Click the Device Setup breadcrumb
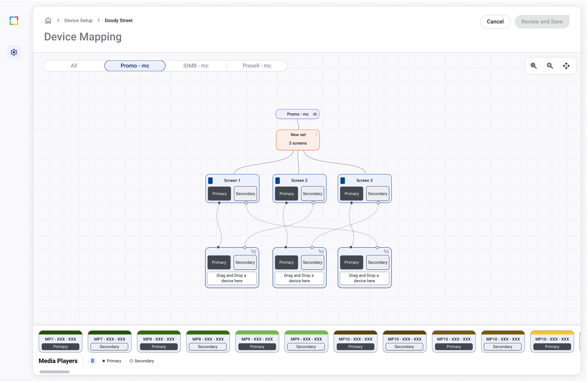The image size is (588, 383). coord(78,20)
